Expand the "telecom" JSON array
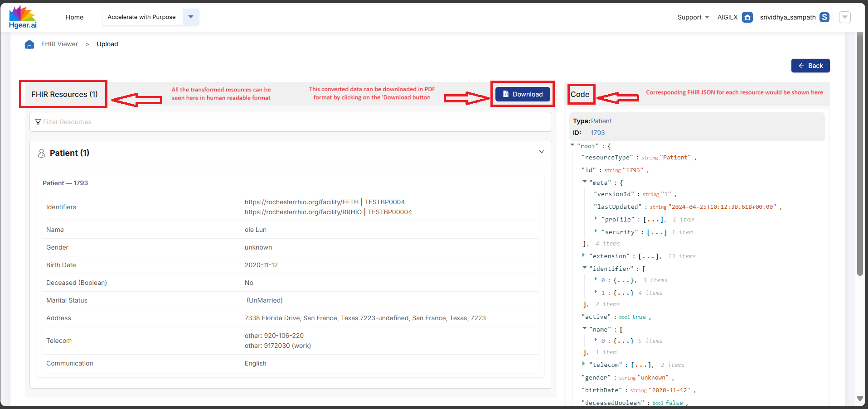The image size is (868, 409). [583, 364]
